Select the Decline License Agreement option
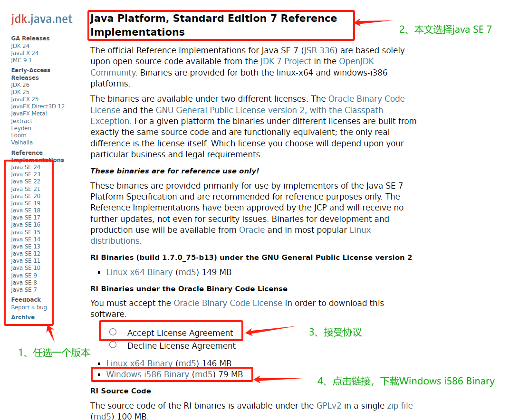 click(x=113, y=345)
